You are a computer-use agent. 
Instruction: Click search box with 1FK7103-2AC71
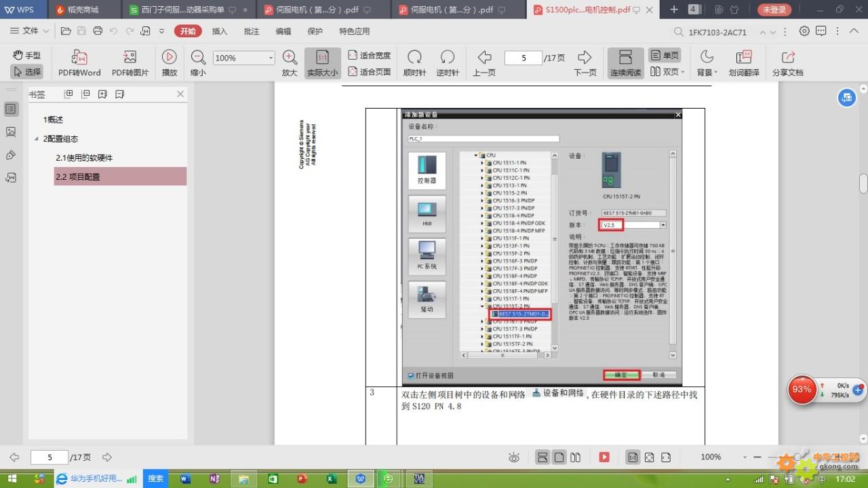click(x=717, y=32)
